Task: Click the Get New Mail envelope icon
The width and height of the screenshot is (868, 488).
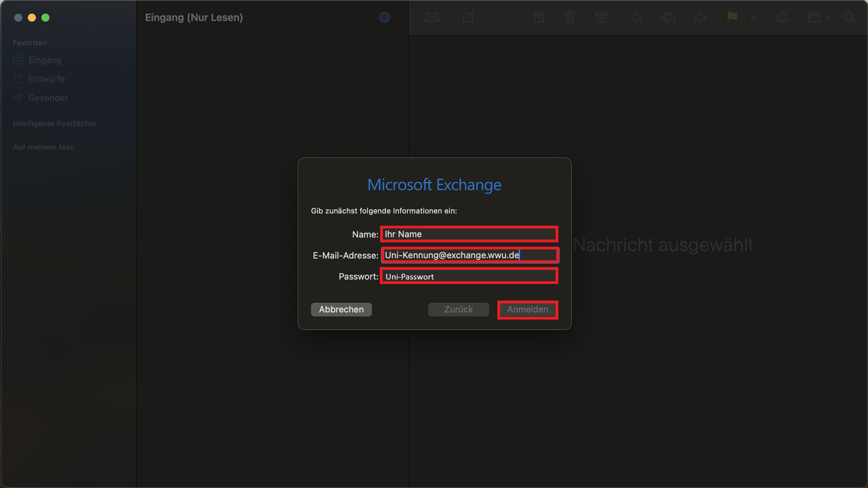Action: (432, 17)
